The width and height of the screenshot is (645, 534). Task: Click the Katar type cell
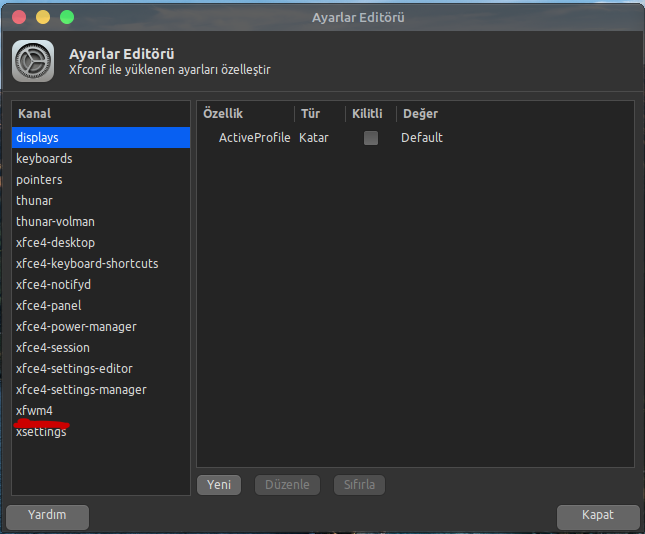pyautogui.click(x=313, y=137)
